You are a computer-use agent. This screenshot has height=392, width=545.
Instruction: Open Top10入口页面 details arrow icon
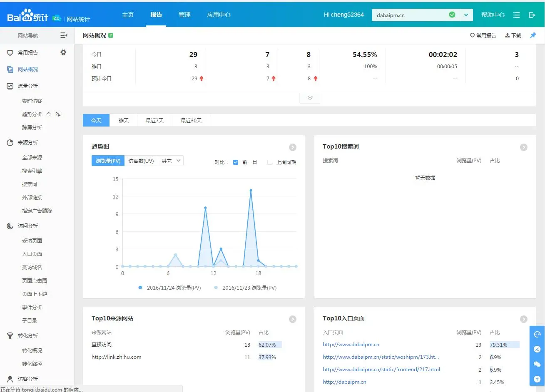[524, 319]
